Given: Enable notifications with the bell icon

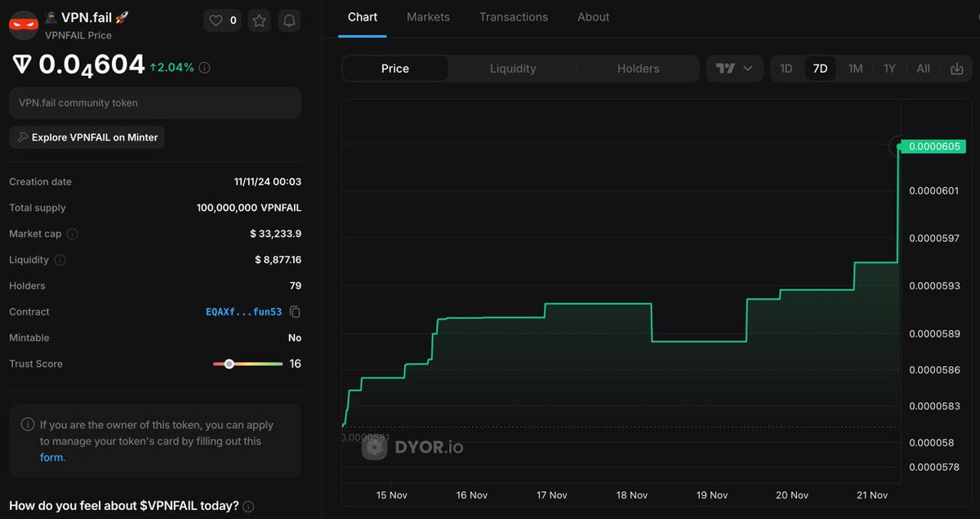Looking at the screenshot, I should tap(289, 20).
